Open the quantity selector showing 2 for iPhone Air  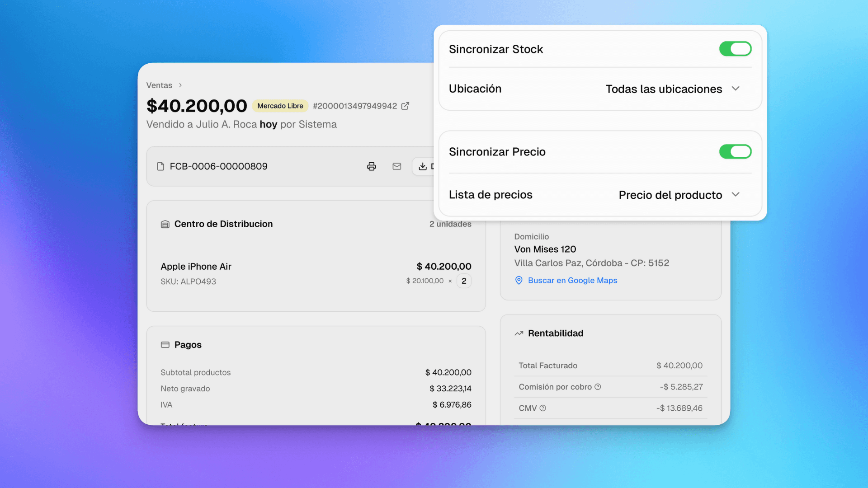(464, 281)
